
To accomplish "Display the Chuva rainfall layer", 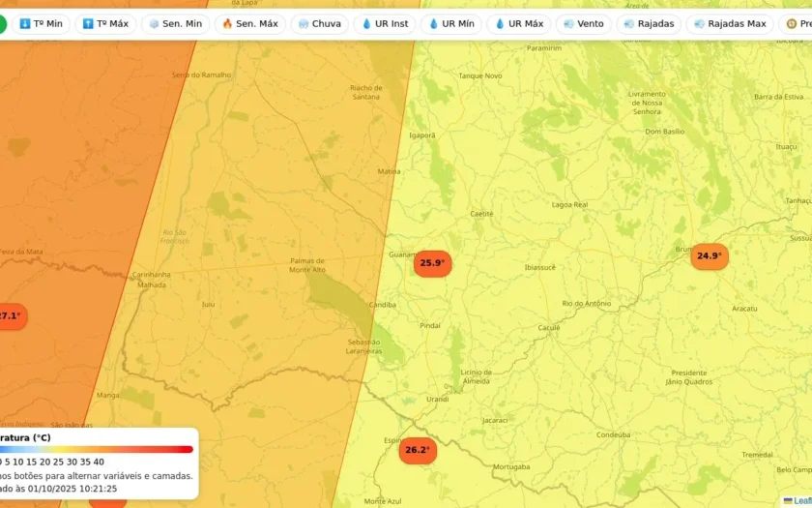I will point(319,23).
